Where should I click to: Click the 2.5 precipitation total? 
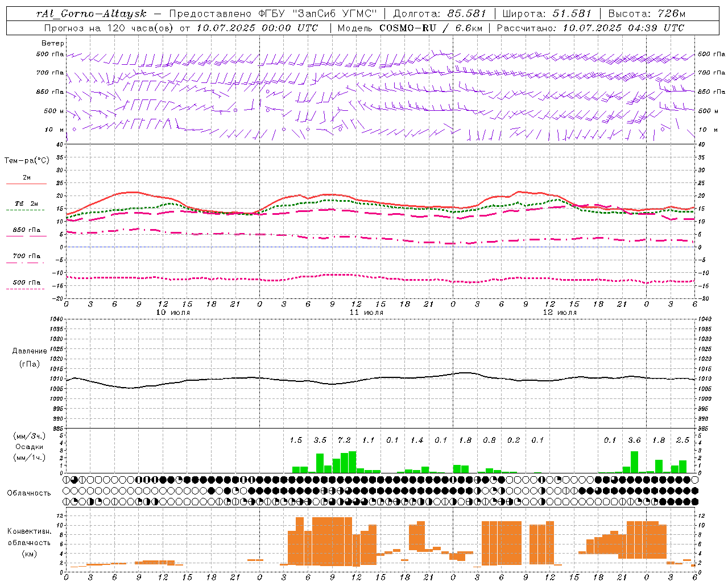tap(682, 440)
